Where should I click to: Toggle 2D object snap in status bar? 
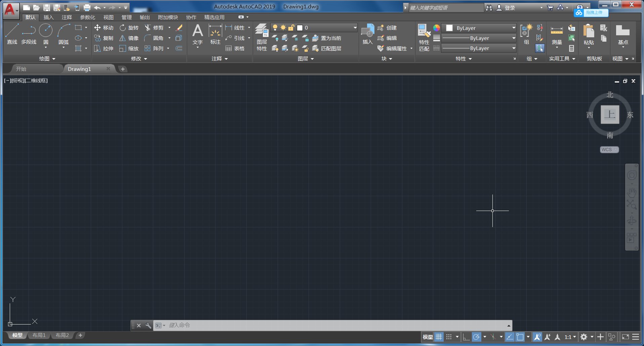(x=520, y=337)
